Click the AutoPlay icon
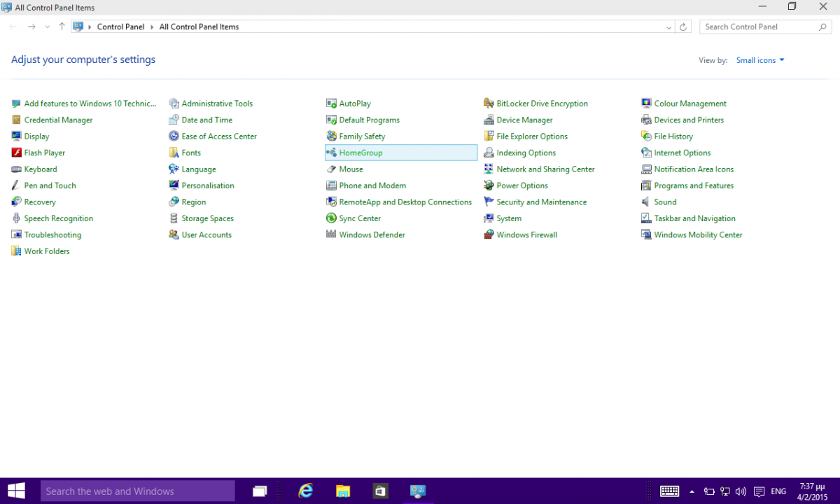 tap(331, 104)
